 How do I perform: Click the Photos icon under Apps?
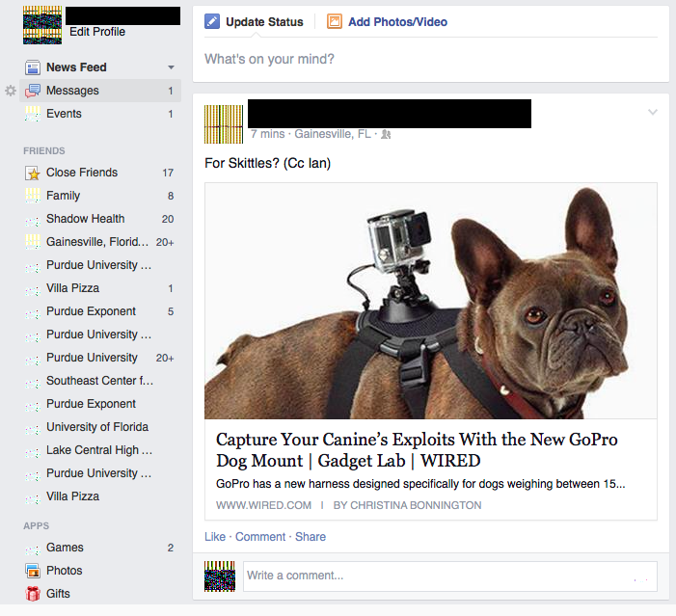(33, 571)
